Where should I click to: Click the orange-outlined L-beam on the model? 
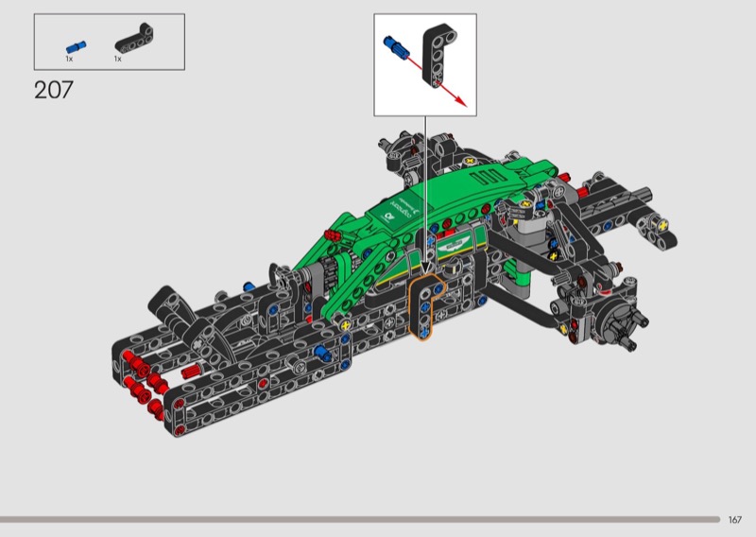[x=426, y=307]
